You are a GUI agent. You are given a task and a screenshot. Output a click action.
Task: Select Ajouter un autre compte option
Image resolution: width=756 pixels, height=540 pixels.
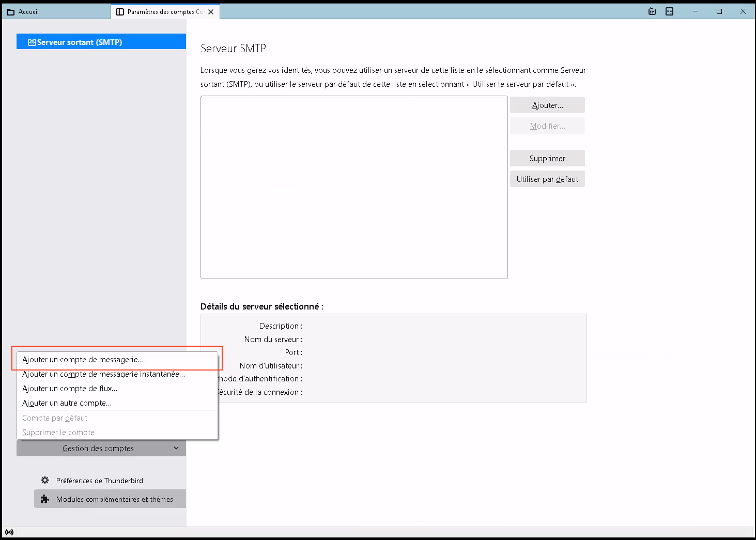67,403
